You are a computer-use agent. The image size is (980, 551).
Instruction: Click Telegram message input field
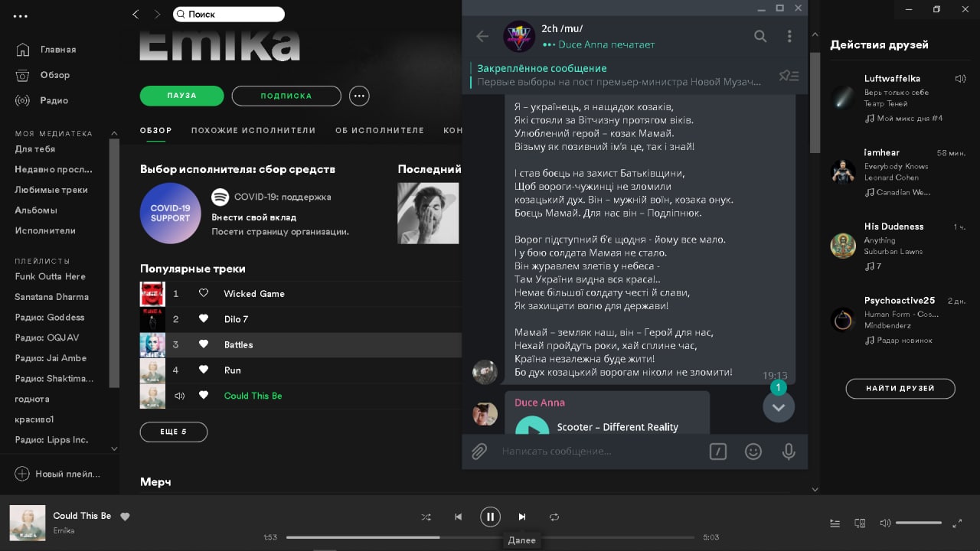pyautogui.click(x=599, y=452)
